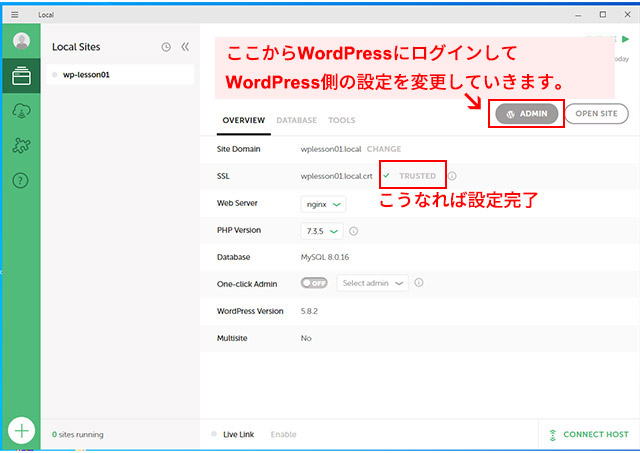The height and width of the screenshot is (453, 640).
Task: Switch to the Database tab
Action: [x=297, y=120]
